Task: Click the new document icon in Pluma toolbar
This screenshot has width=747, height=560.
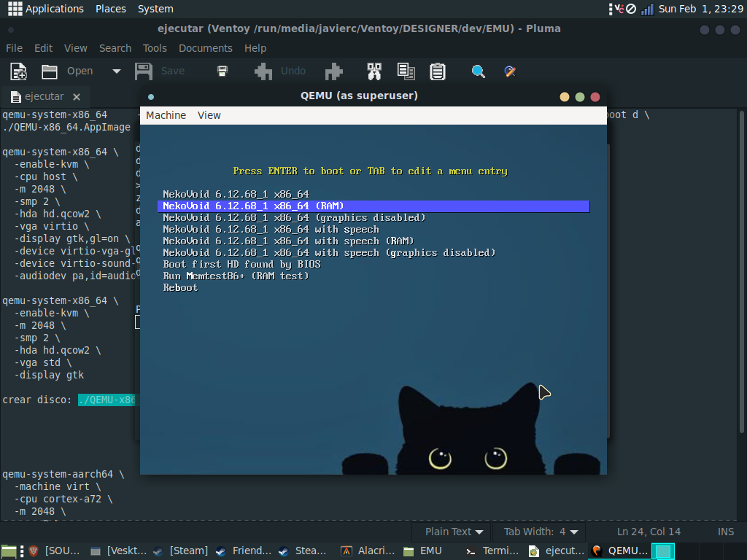Action: pos(18,71)
